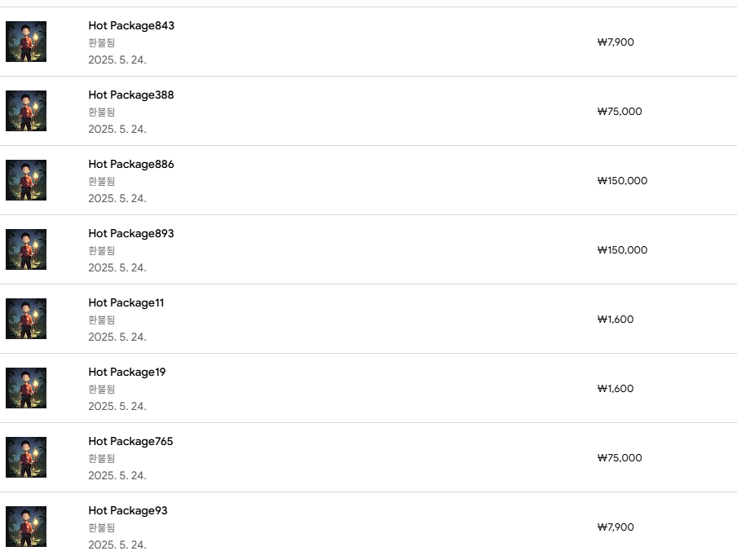Open the Hot Package765 title link
The width and height of the screenshot is (737, 560).
pos(130,441)
